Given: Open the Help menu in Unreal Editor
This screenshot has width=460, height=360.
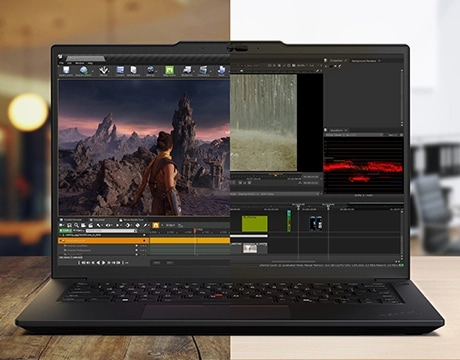Looking at the screenshot, I should [x=90, y=63].
